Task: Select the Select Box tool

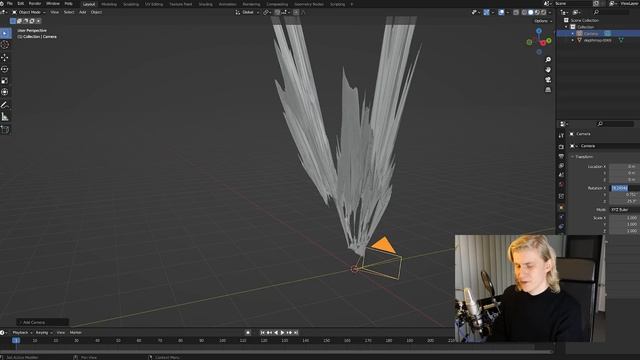Action: pos(5,33)
